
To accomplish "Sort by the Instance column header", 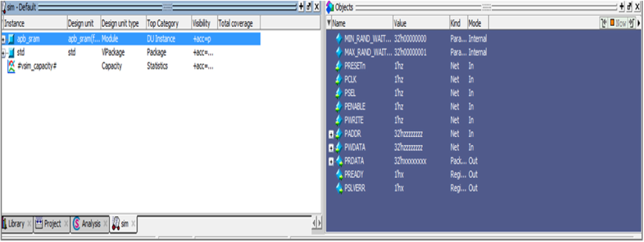I will point(34,23).
